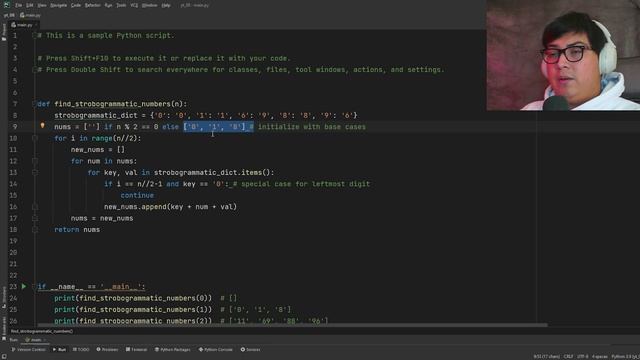Click the fold end marker on line 4
Screen dimensions: 640x360
(x=35, y=70)
